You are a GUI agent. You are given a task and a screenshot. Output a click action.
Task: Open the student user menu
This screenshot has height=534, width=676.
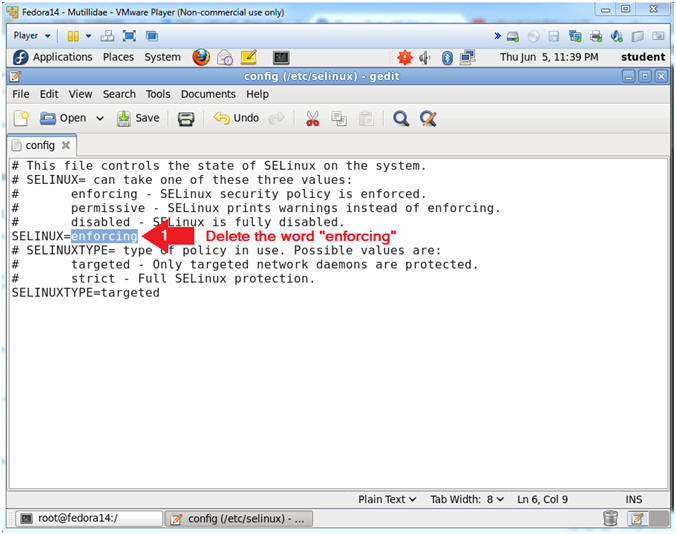click(x=643, y=57)
